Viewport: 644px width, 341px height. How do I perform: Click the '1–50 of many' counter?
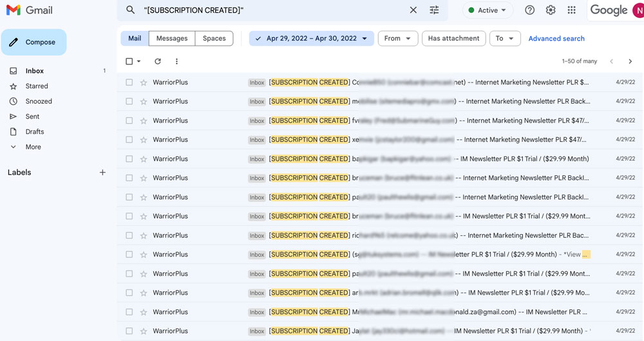pyautogui.click(x=579, y=61)
